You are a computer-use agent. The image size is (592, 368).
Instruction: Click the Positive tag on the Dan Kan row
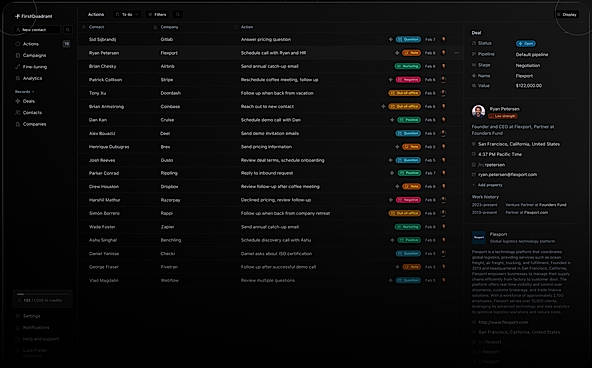tap(409, 120)
